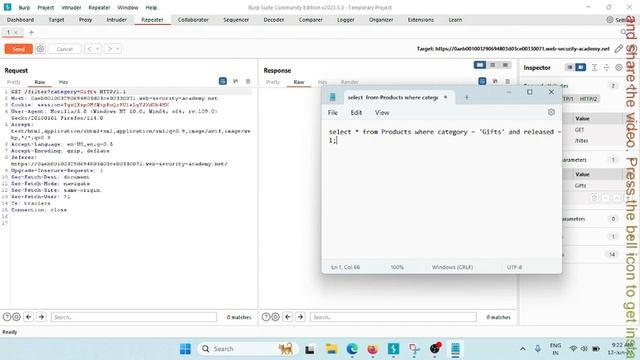Switch to the Collaborator tab
Screen dimensions: 640x360
tap(193, 20)
